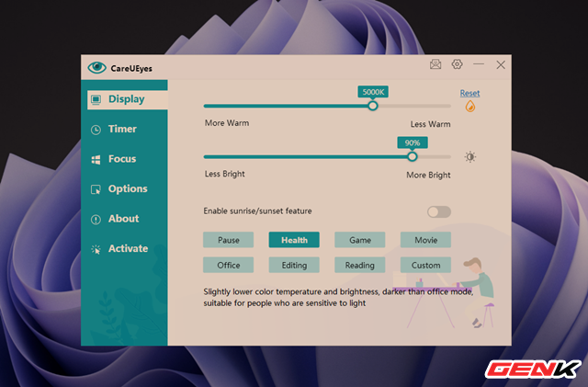Click the Health mode description text

(x=338, y=297)
